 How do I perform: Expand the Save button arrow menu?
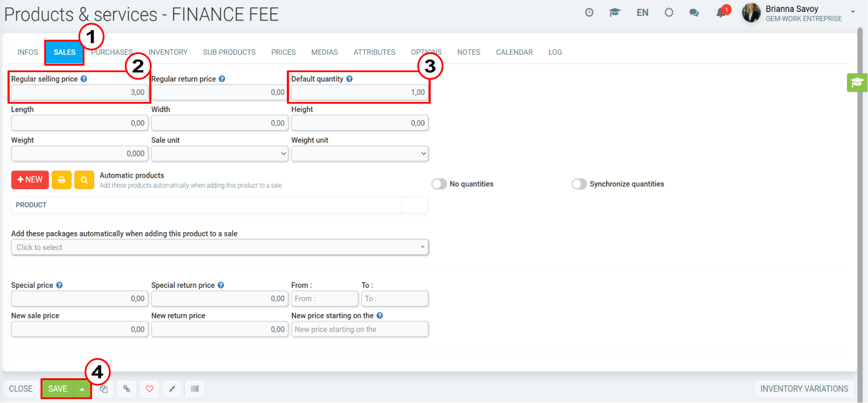coord(82,389)
